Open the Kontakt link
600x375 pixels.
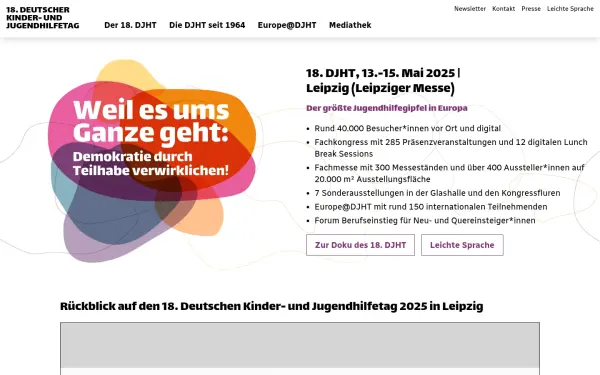click(x=504, y=9)
